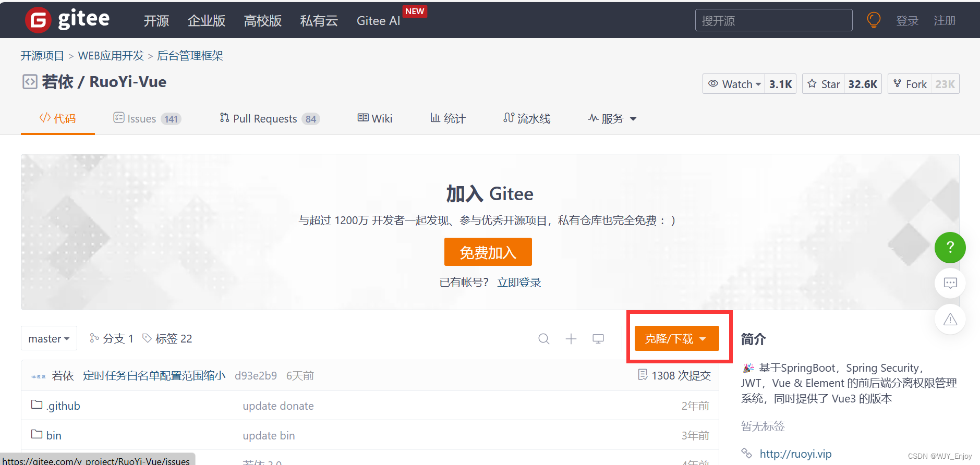Click the update bin commit message
Screen dimensions: 980x465
269,436
